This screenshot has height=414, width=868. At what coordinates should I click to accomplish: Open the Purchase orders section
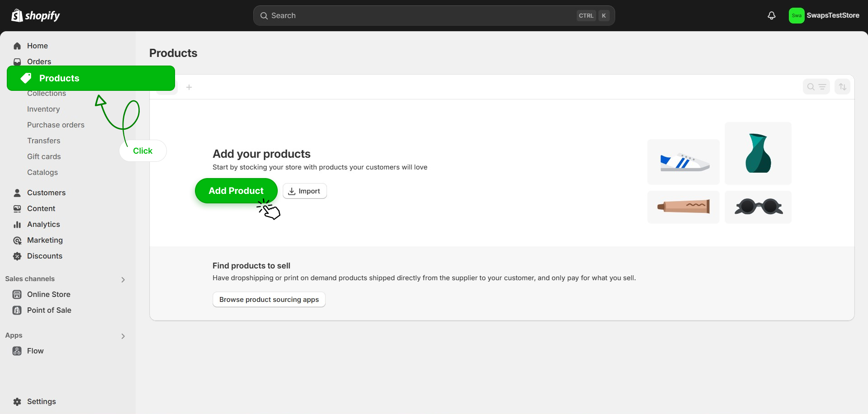click(56, 125)
